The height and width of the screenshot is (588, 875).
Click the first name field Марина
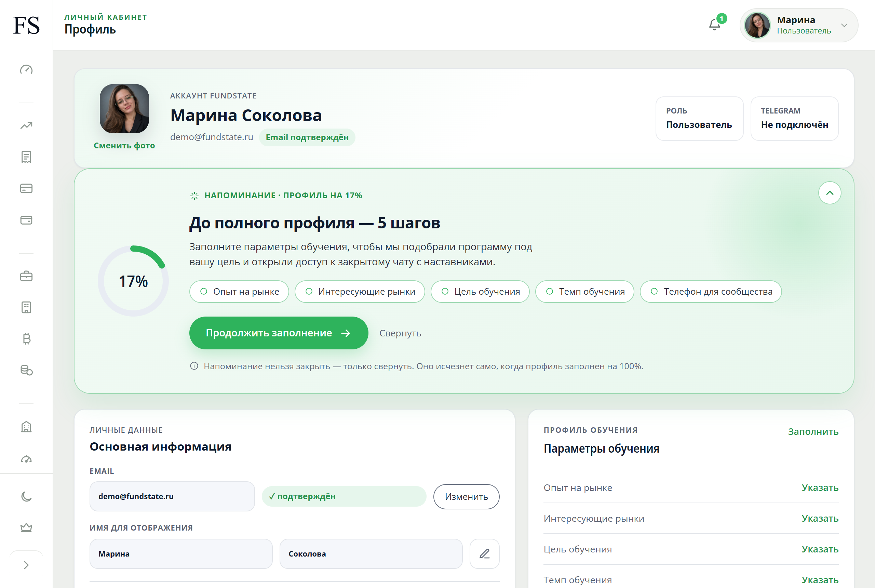click(x=181, y=554)
